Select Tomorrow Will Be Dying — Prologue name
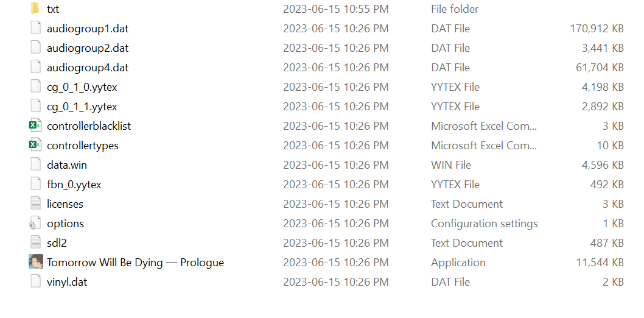 click(x=136, y=263)
